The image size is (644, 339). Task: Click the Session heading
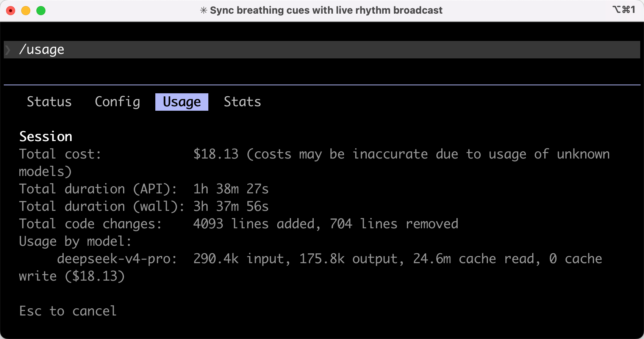46,137
